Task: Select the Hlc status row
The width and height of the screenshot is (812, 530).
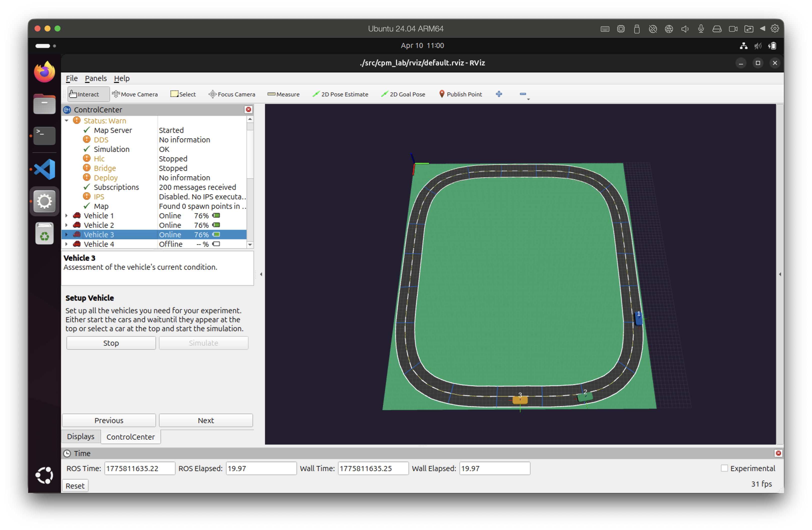Action: pos(154,159)
